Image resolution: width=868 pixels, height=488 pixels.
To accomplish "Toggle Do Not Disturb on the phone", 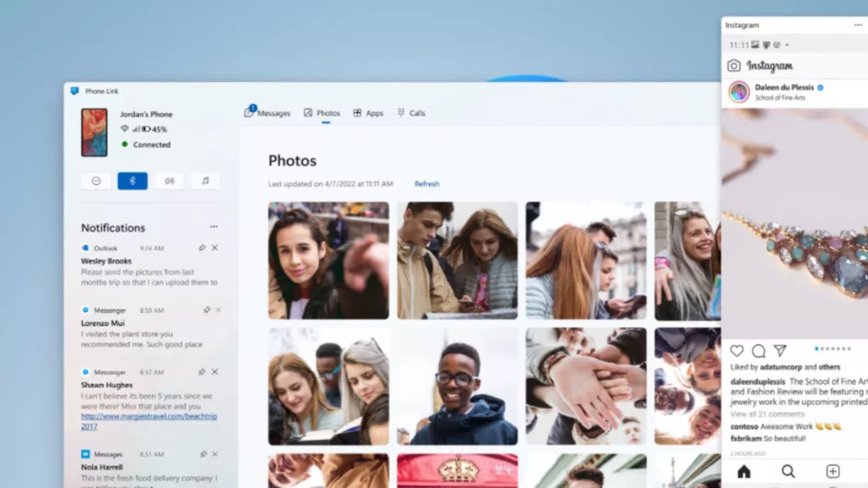I will 96,181.
